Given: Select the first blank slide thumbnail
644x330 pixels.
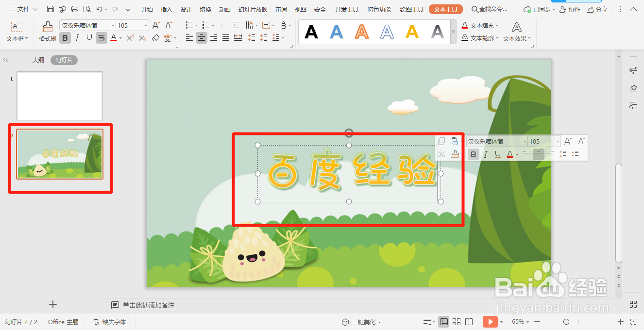Looking at the screenshot, I should [x=59, y=96].
